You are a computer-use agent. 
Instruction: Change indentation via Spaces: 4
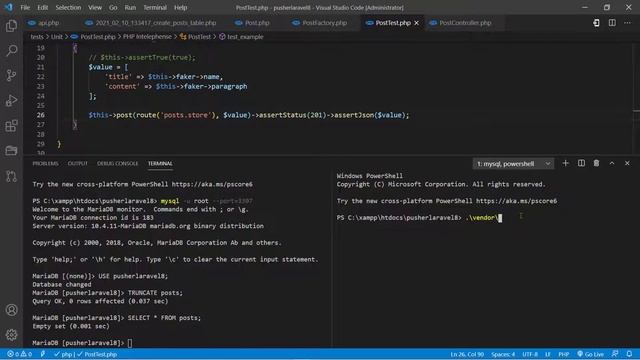(x=503, y=354)
